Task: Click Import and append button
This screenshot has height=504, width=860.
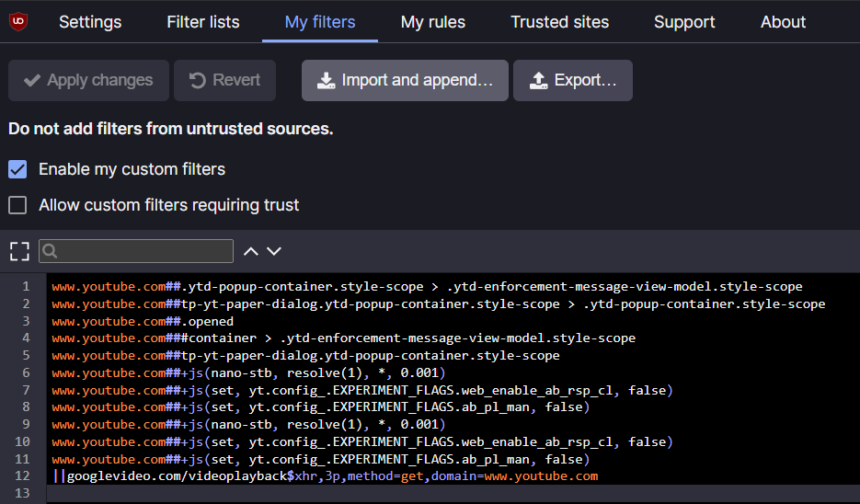Action: point(405,81)
